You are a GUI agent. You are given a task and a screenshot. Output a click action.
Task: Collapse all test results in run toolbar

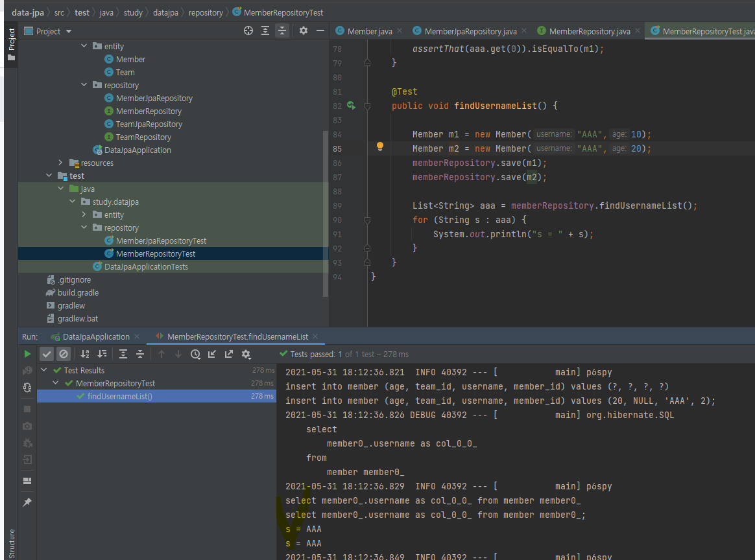click(x=140, y=354)
